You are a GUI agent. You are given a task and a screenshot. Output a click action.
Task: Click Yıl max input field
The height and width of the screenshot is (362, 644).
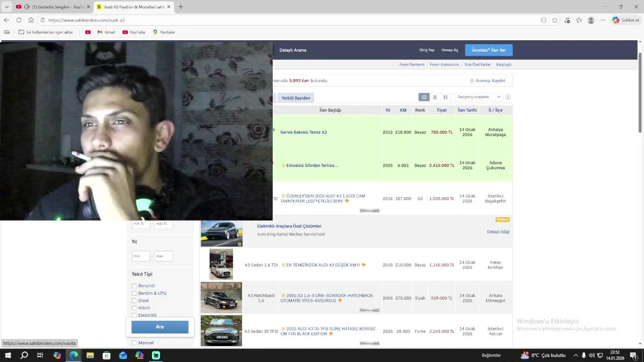click(x=163, y=256)
